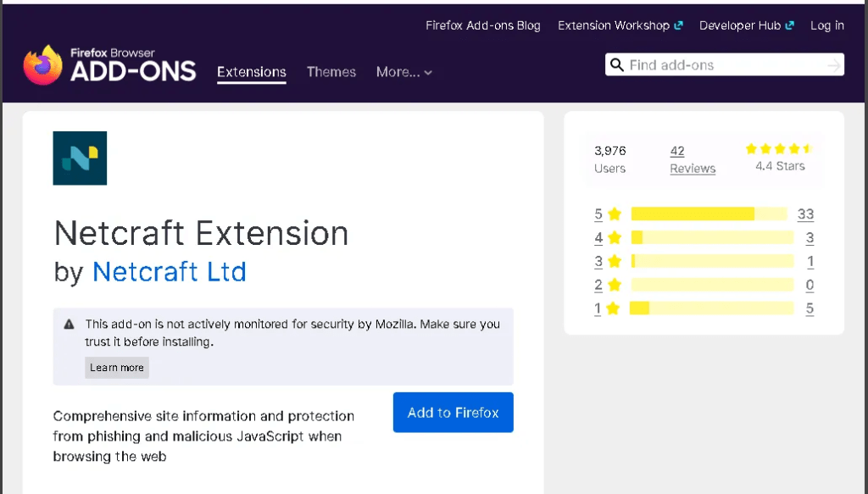868x494 pixels.
Task: Open the Themes tab
Action: [331, 72]
